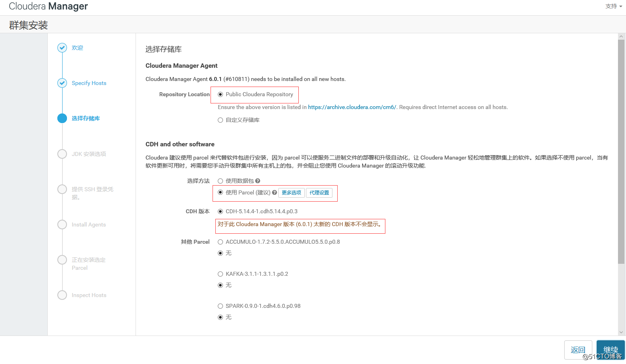Select 无 under SPARK parcel

point(220,317)
